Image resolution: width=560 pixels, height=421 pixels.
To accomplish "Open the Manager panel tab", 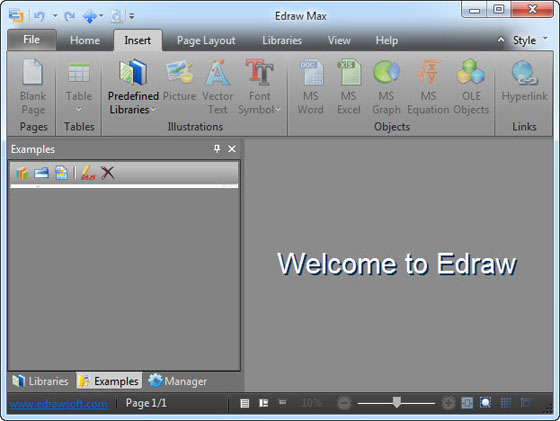I will pyautogui.click(x=178, y=381).
